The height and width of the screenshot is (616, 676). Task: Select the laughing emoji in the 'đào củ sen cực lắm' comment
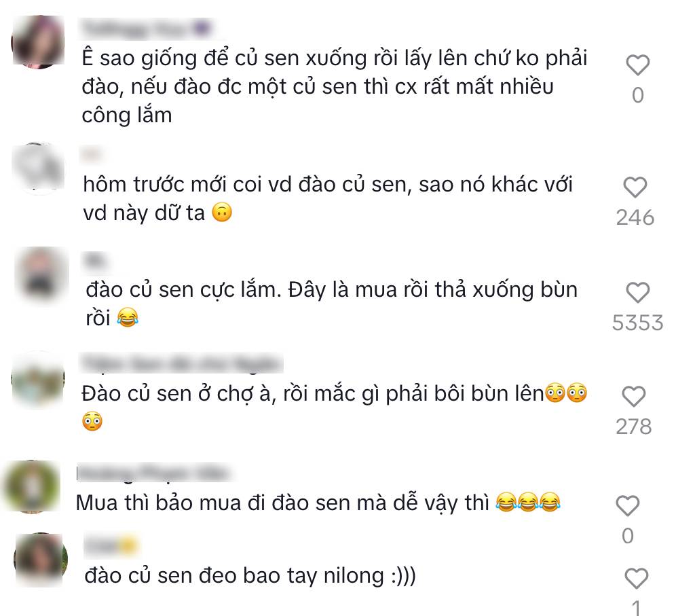pyautogui.click(x=126, y=317)
